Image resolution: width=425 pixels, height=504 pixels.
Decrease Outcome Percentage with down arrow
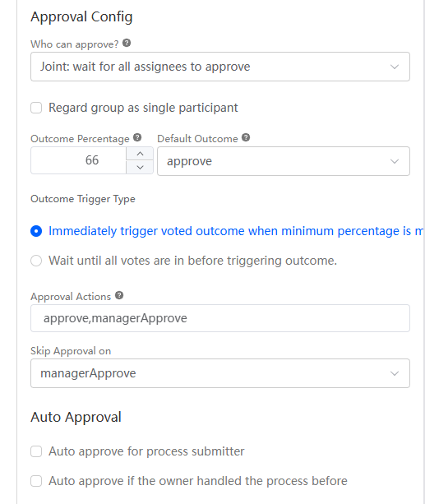point(140,167)
